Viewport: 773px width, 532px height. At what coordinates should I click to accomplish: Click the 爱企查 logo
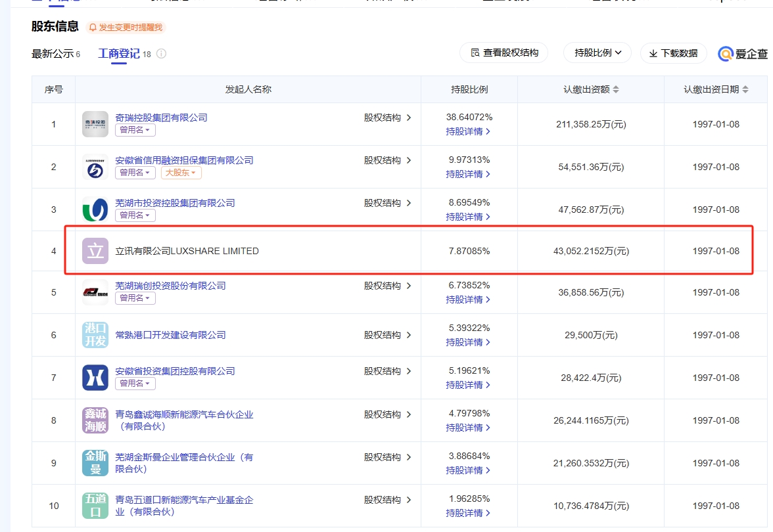coord(743,54)
